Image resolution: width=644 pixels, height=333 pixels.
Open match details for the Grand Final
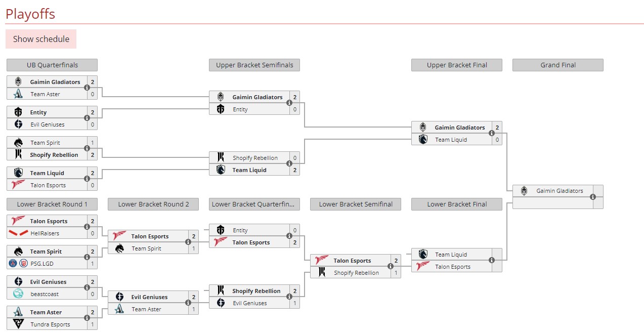[592, 197]
